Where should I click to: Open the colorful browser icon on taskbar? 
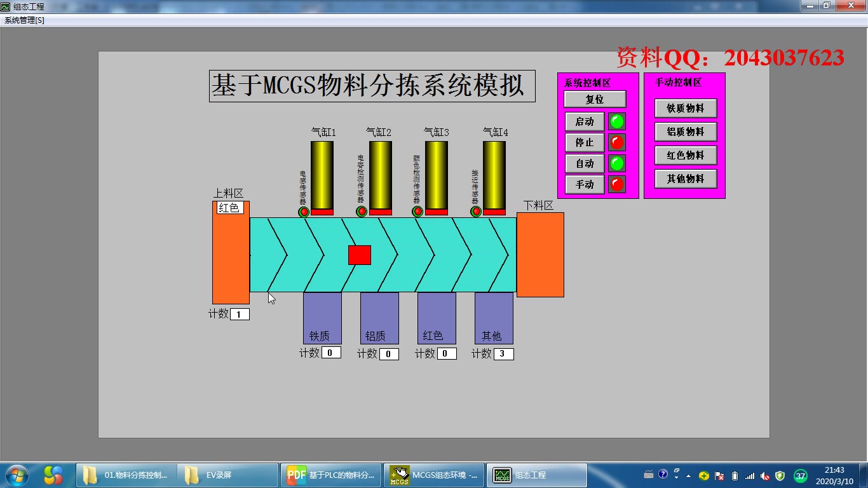(53, 475)
